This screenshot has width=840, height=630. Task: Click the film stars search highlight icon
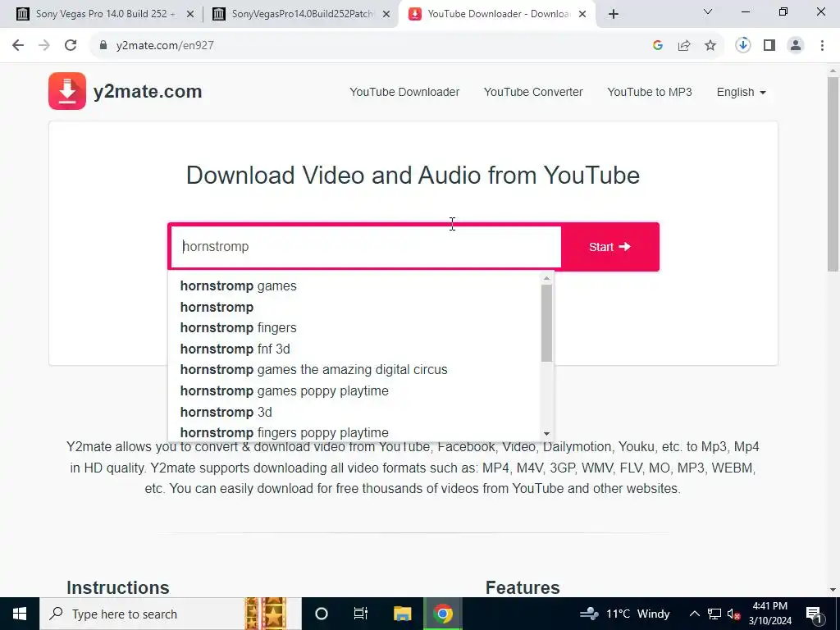[266, 614]
